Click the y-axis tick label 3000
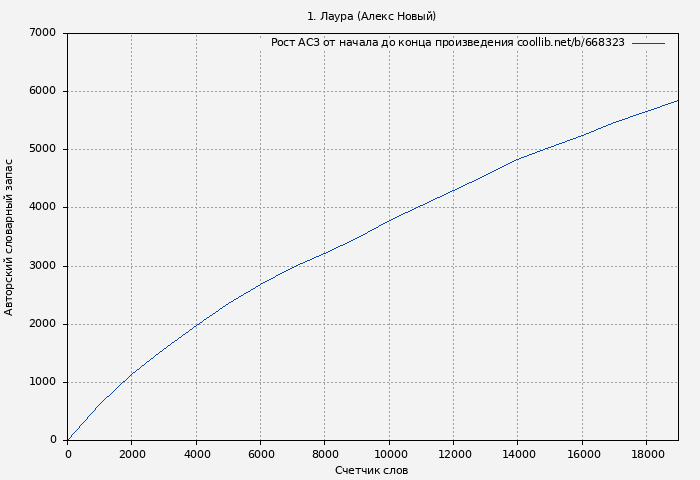The width and height of the screenshot is (700, 480). 43,266
